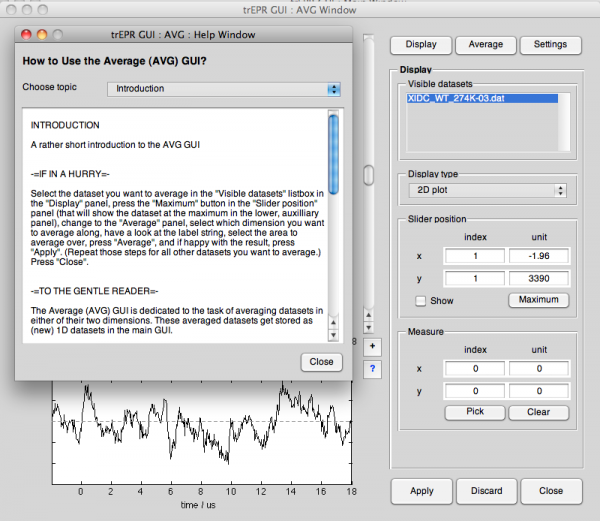Select the vertical slider handle beside the plot
This screenshot has width=600, height=521.
coord(368,175)
